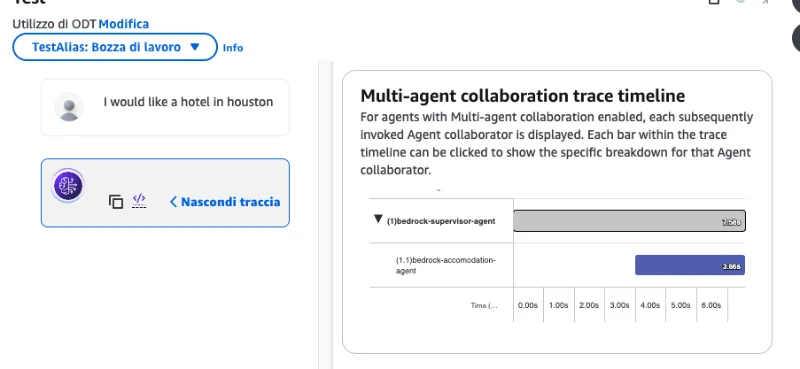
Task: Open the TestAlias: Bozza di lavoro dropdown
Action: point(115,47)
